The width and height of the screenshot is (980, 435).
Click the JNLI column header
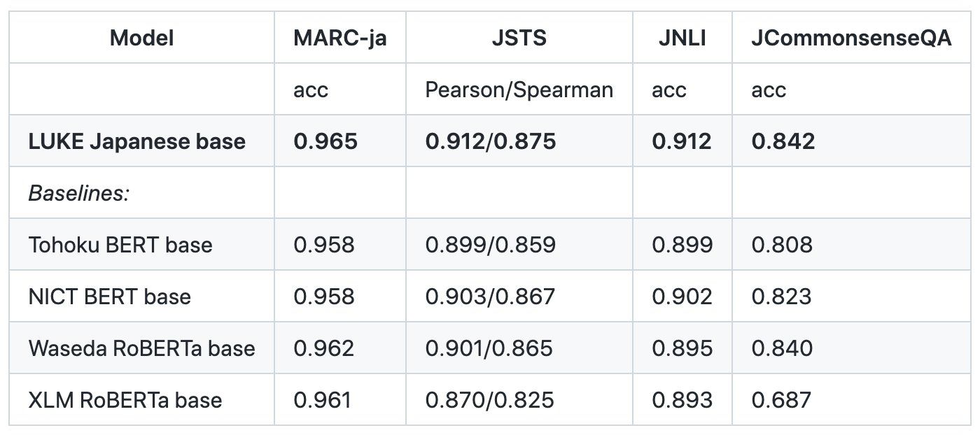point(682,38)
